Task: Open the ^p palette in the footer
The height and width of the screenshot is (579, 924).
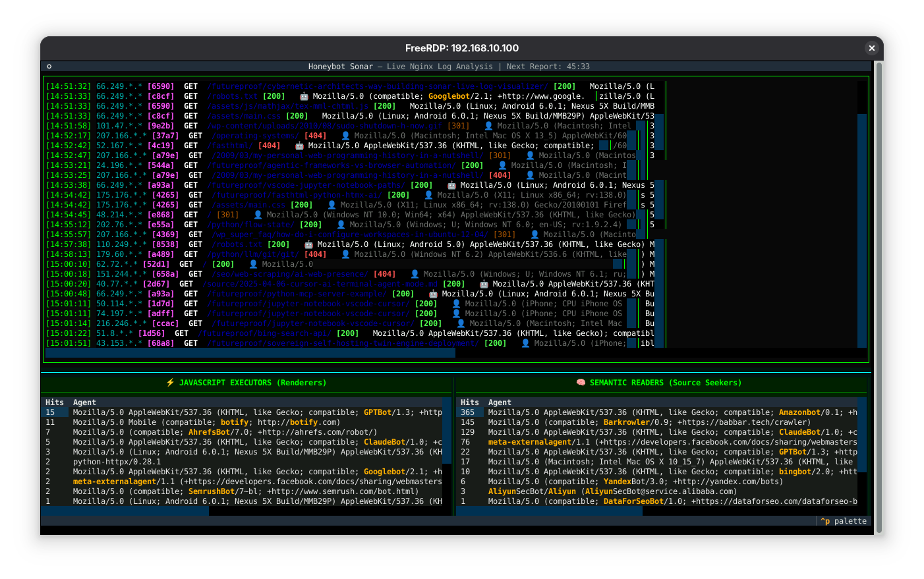Action: pos(844,521)
